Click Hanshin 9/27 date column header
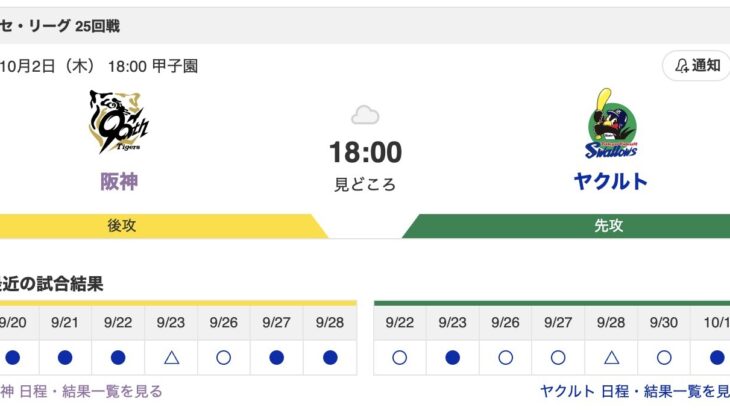 tap(277, 323)
